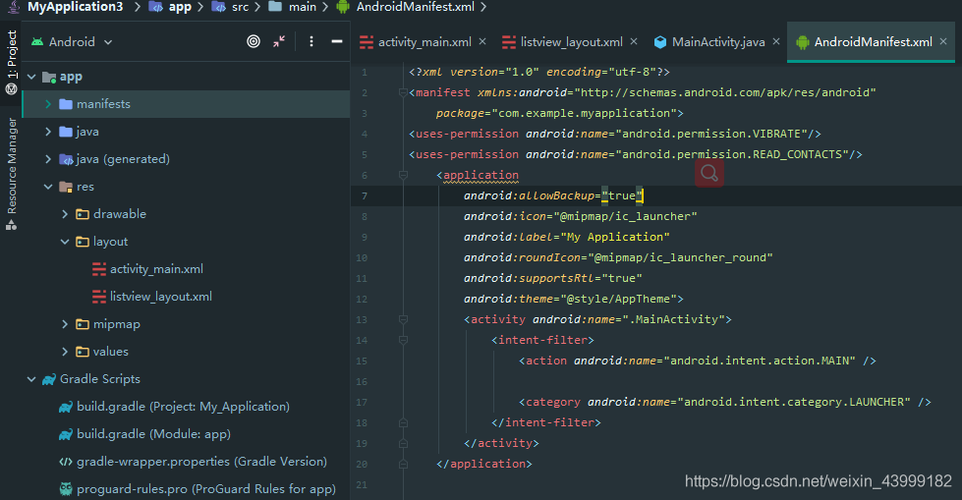Open build.gradle (Project: My_Application)
Screen dimensions: 962x500
pyautogui.click(x=183, y=406)
